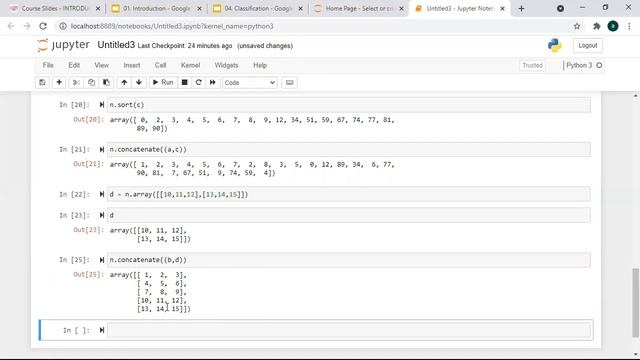Move selected cell down with the arrow icon
Image resolution: width=640 pixels, height=360 pixels.
[x=139, y=82]
